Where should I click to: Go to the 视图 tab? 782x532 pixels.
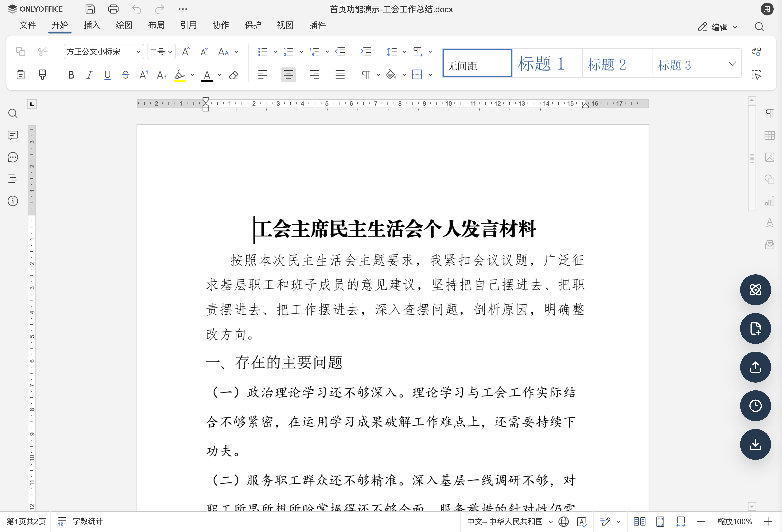[x=285, y=25]
